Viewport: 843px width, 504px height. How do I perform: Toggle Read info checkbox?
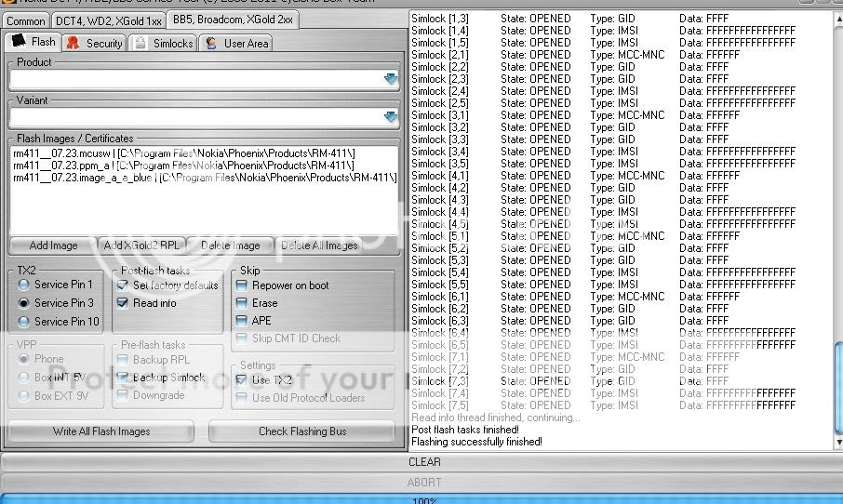coord(123,303)
